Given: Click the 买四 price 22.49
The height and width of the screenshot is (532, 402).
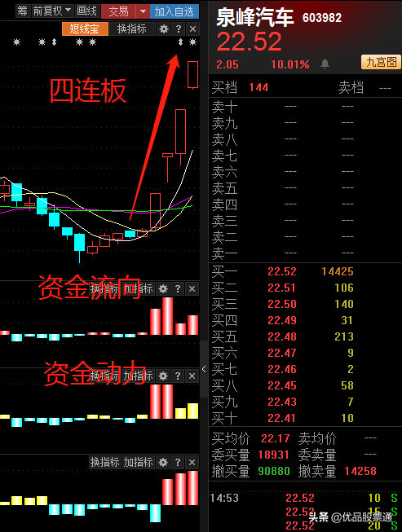Looking at the screenshot, I should pyautogui.click(x=282, y=320).
